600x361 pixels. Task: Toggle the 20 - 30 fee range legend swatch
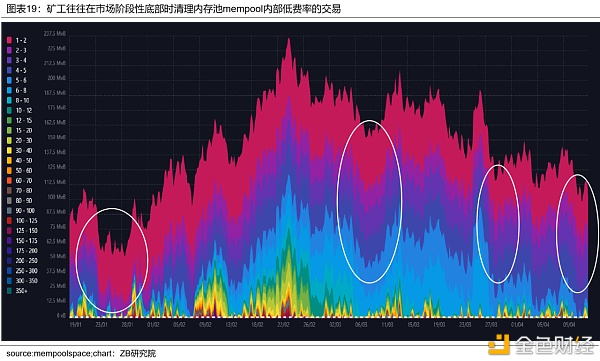(10, 140)
